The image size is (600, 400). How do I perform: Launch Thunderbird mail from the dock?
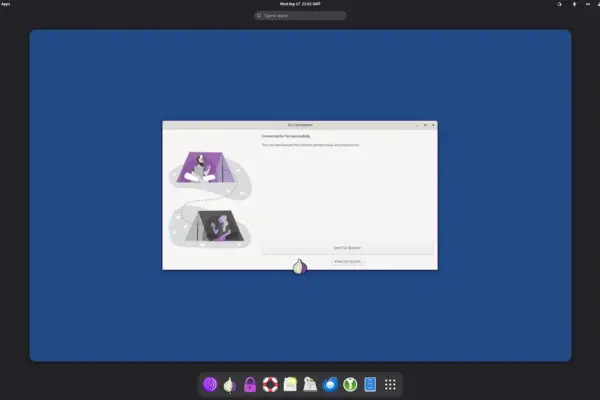(x=330, y=384)
